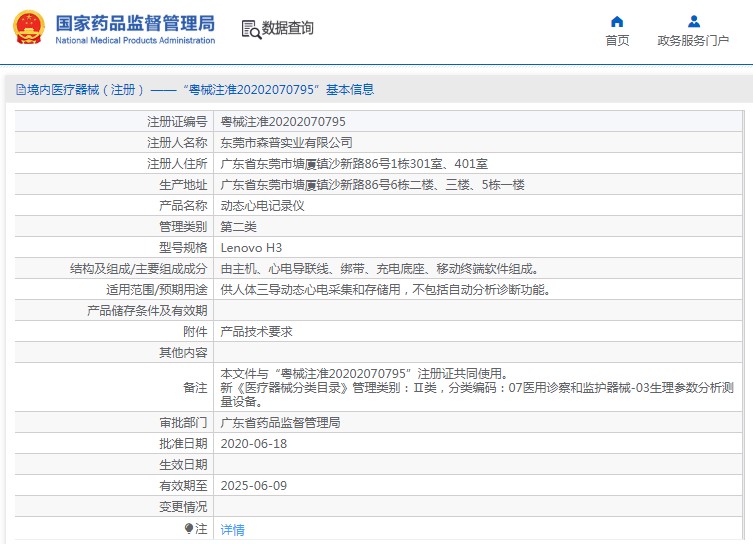Click the 数据查询 header text
The width and height of the screenshot is (753, 544).
(x=288, y=29)
